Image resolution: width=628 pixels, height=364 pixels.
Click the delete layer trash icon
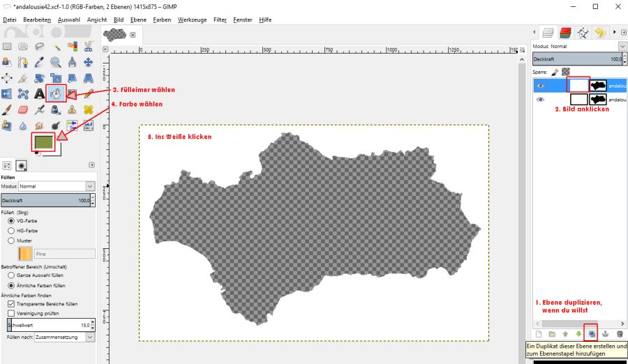[x=620, y=334]
